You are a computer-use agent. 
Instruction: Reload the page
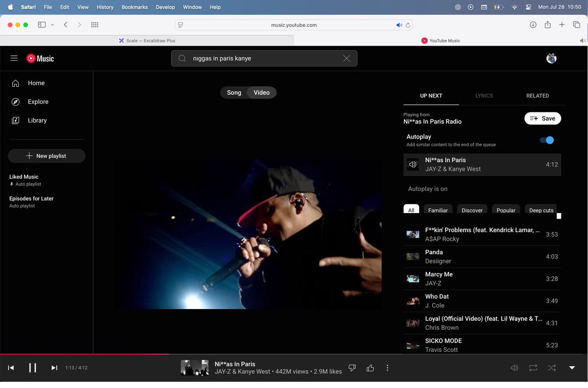[408, 25]
